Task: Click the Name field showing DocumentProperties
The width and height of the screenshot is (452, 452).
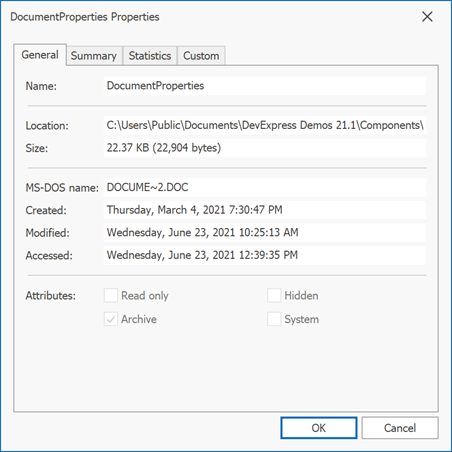Action: [265, 86]
